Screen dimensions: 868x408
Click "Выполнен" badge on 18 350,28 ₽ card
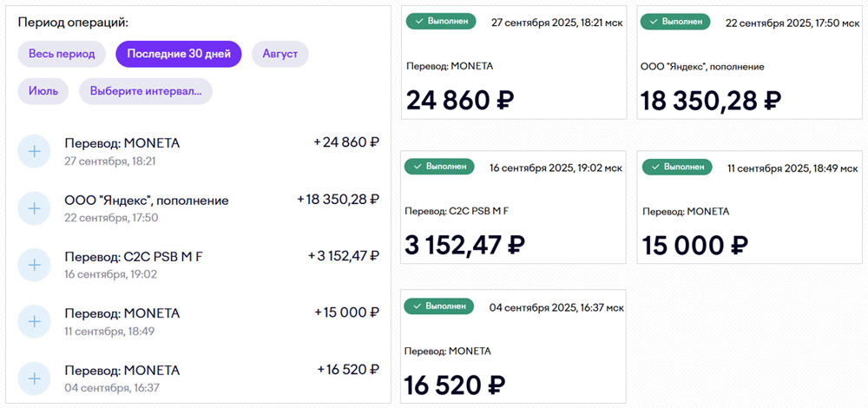point(674,22)
